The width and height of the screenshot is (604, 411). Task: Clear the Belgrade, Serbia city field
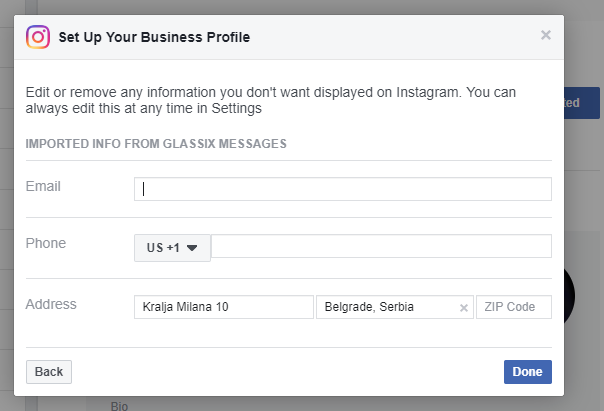pos(463,308)
